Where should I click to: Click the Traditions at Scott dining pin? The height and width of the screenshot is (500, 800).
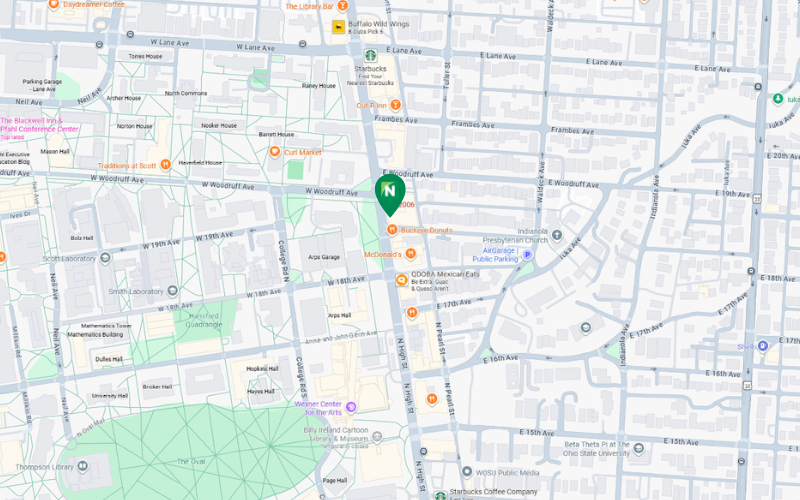(x=165, y=164)
